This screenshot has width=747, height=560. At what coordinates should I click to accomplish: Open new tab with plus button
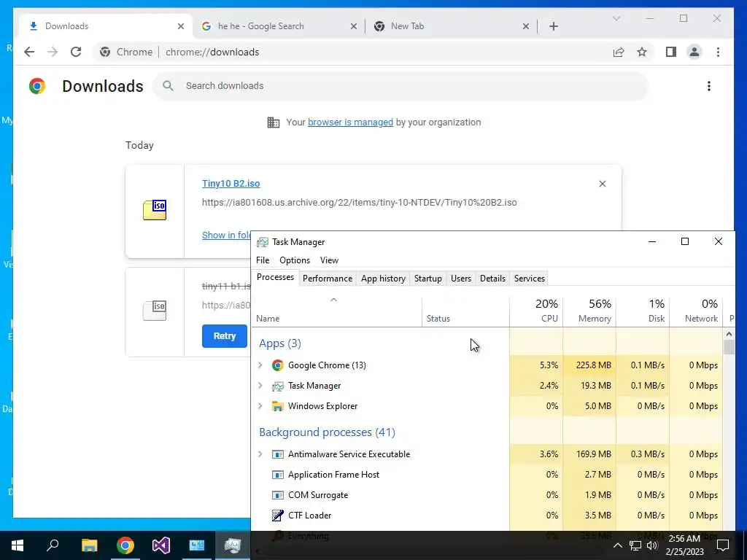pyautogui.click(x=553, y=26)
